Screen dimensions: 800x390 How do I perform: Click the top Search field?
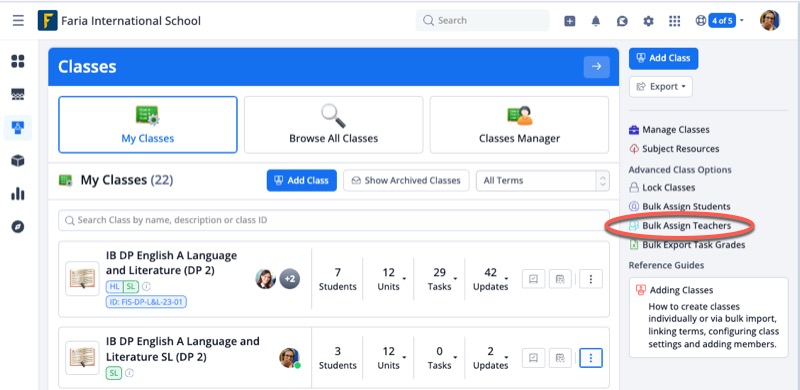pos(483,20)
